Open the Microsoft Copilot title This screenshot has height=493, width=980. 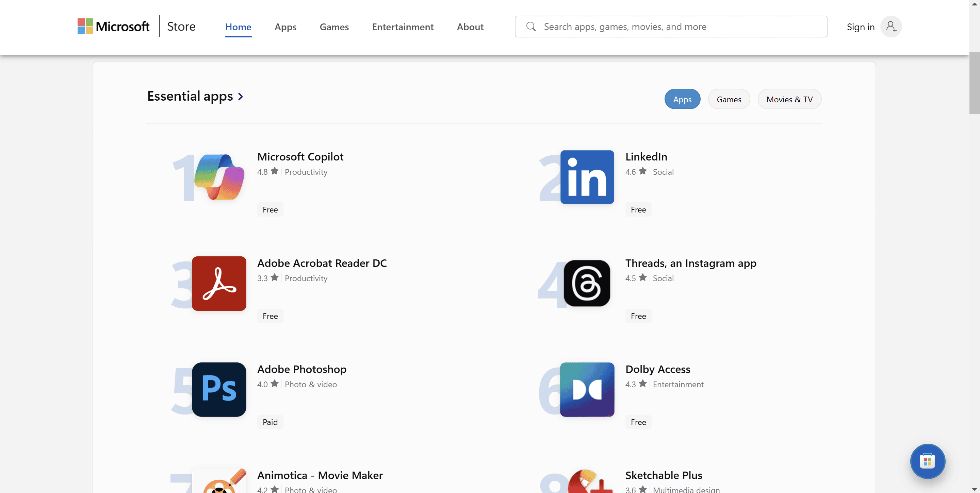[x=300, y=157]
